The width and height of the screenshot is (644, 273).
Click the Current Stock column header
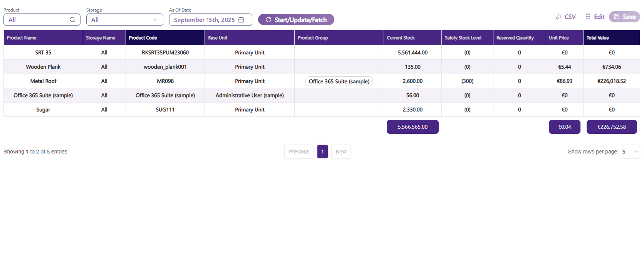(401, 38)
